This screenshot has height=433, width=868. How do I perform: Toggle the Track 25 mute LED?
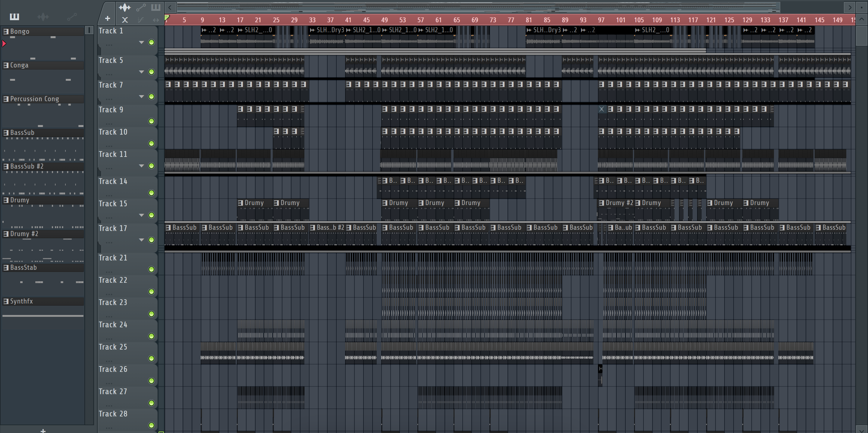[151, 359]
